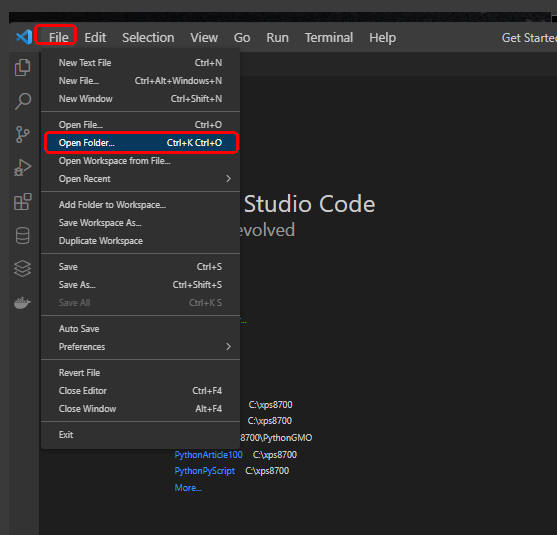Open the Docker whale icon view
The image size is (557, 535).
23,302
